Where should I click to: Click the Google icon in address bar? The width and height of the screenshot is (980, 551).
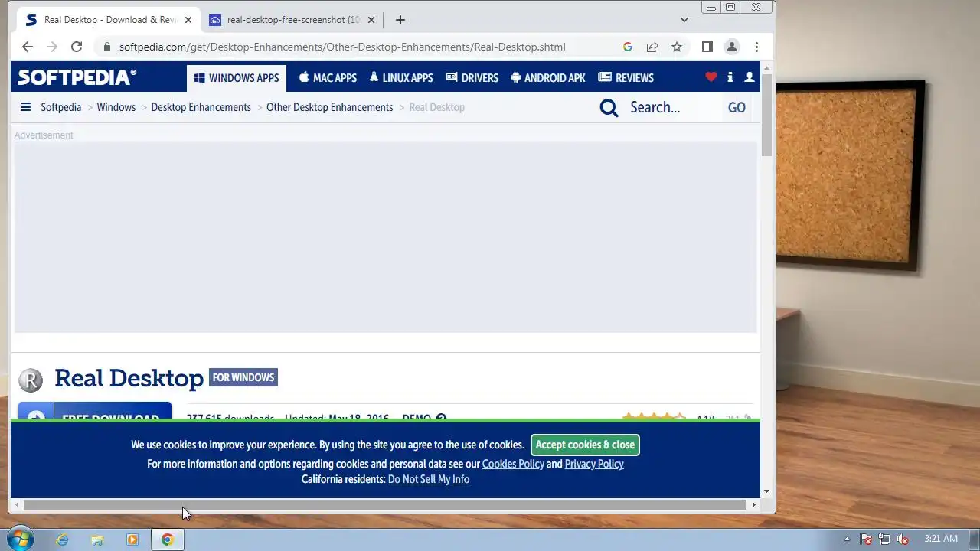[x=628, y=47]
